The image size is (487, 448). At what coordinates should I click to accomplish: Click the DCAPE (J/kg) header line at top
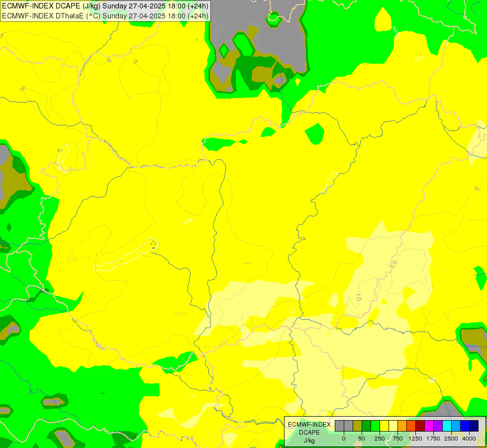tap(105, 6)
